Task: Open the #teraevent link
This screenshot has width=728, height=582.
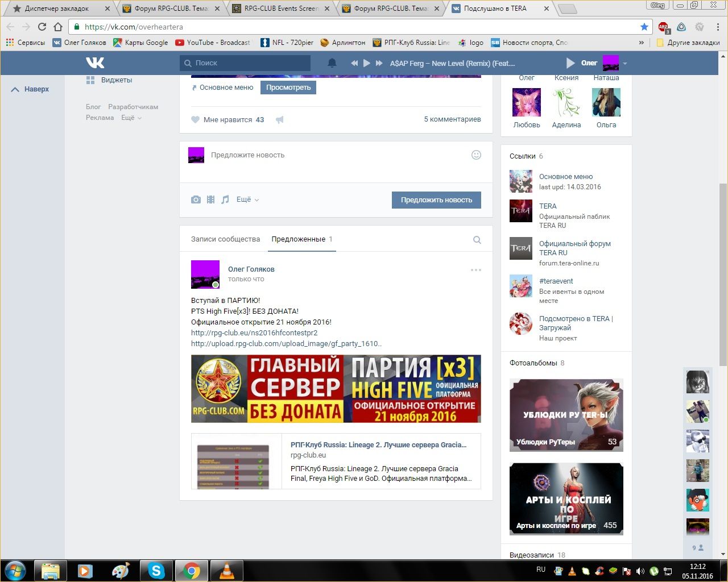Action: click(x=556, y=281)
